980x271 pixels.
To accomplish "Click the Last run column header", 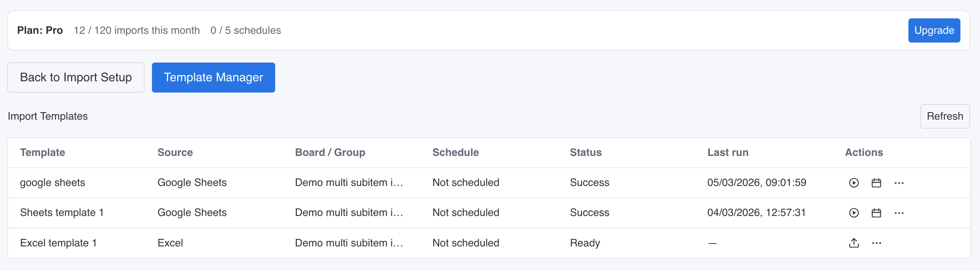I will pyautogui.click(x=728, y=153).
